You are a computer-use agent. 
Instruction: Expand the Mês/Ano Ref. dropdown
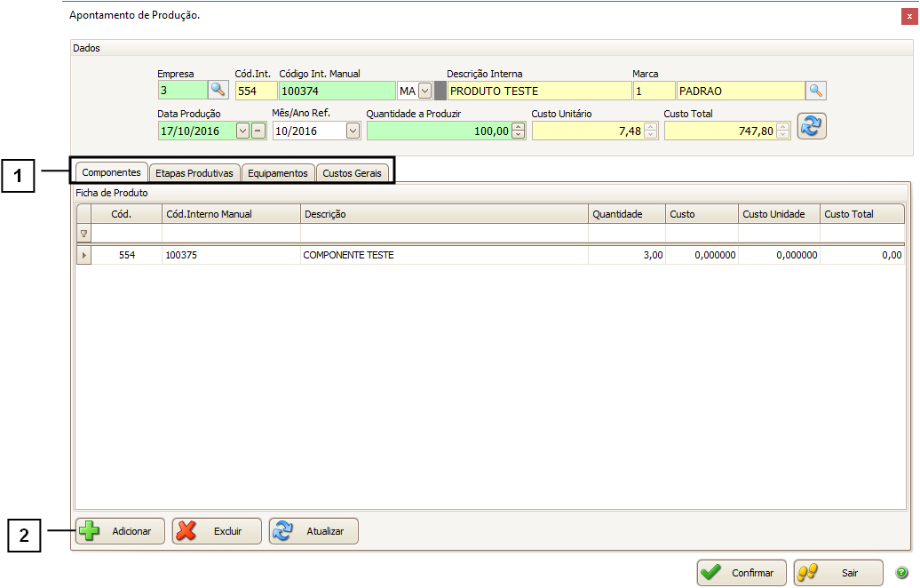tap(353, 131)
